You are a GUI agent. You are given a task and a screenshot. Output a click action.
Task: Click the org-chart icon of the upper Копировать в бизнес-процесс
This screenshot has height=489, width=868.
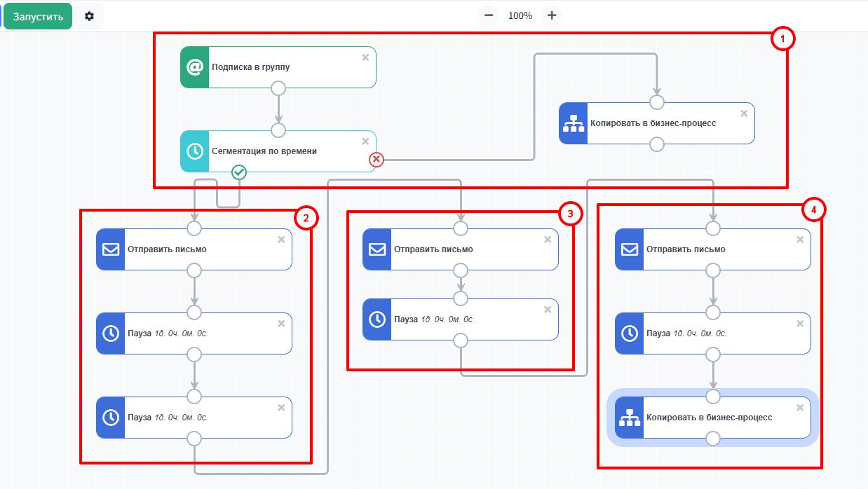[x=573, y=123]
